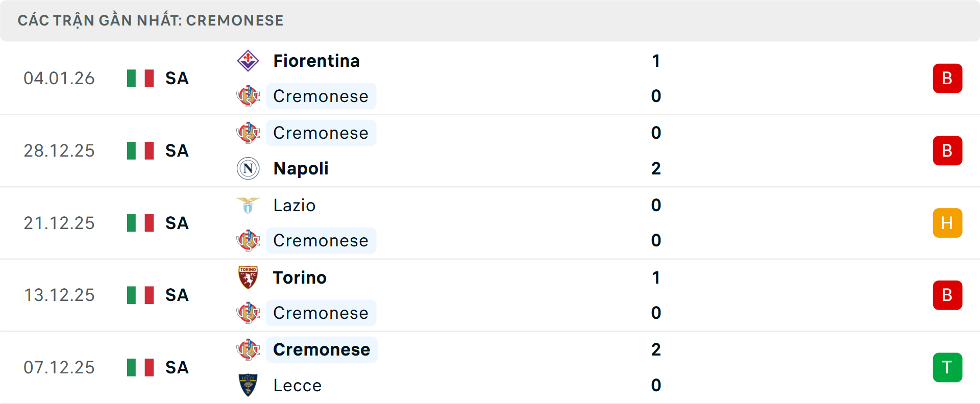The height and width of the screenshot is (404, 980).
Task: Click the Torino club crest icon
Action: tap(248, 277)
